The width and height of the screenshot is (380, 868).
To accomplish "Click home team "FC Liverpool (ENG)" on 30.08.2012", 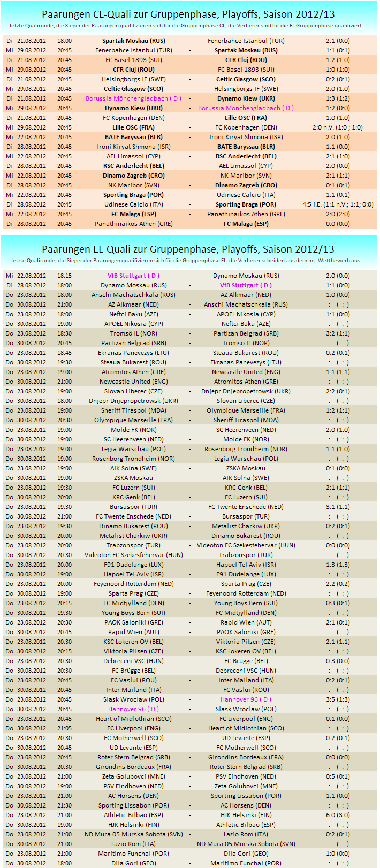I will click(x=134, y=728).
